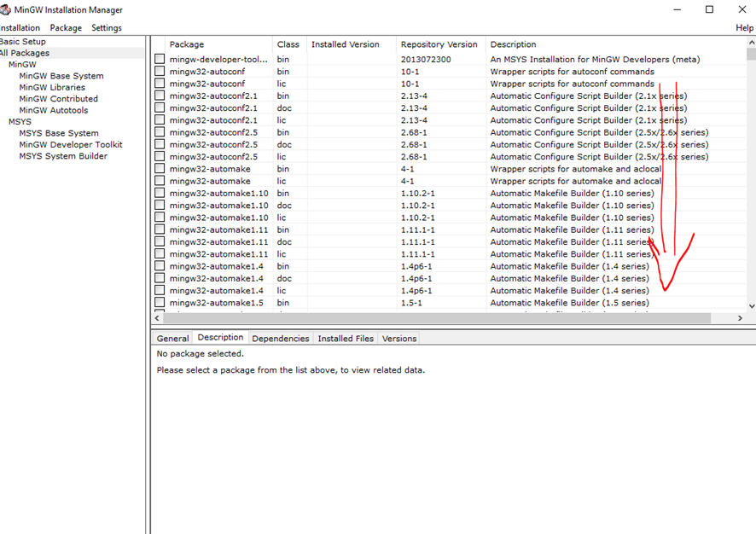Click the horizontal scrollbar thumb
This screenshot has width=756, height=534.
click(x=435, y=318)
